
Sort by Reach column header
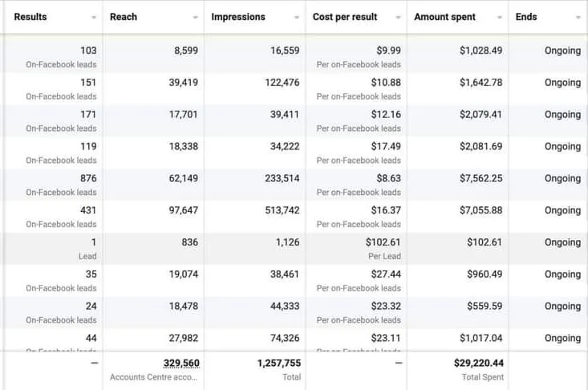(x=123, y=17)
